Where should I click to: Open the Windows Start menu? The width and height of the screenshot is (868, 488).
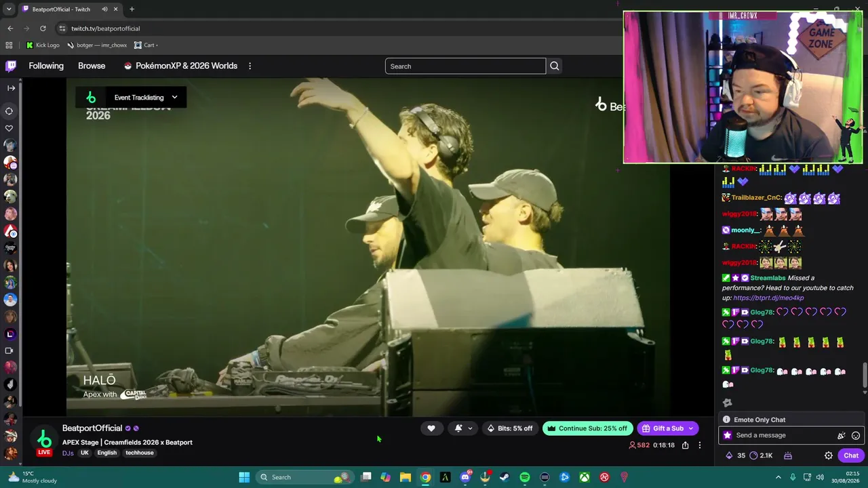[244, 477]
